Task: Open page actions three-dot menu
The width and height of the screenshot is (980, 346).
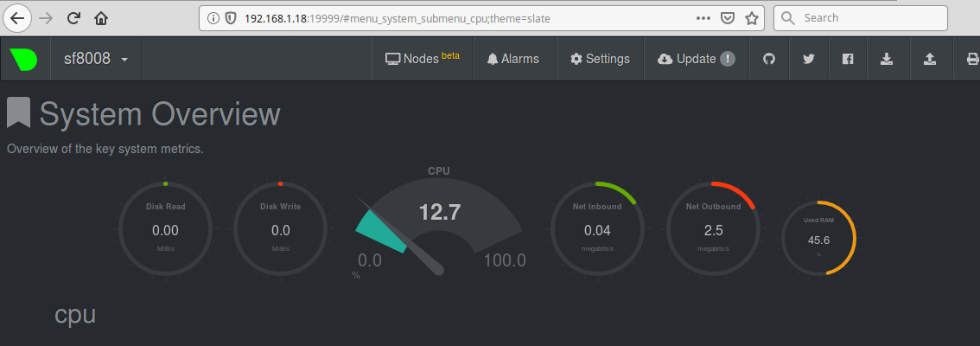Action: (x=703, y=17)
